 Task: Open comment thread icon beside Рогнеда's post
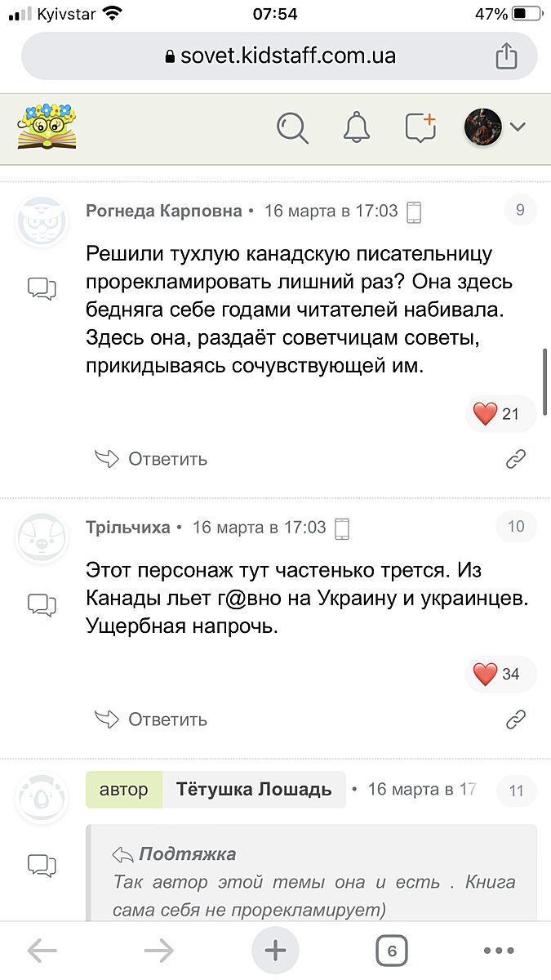[x=42, y=287]
